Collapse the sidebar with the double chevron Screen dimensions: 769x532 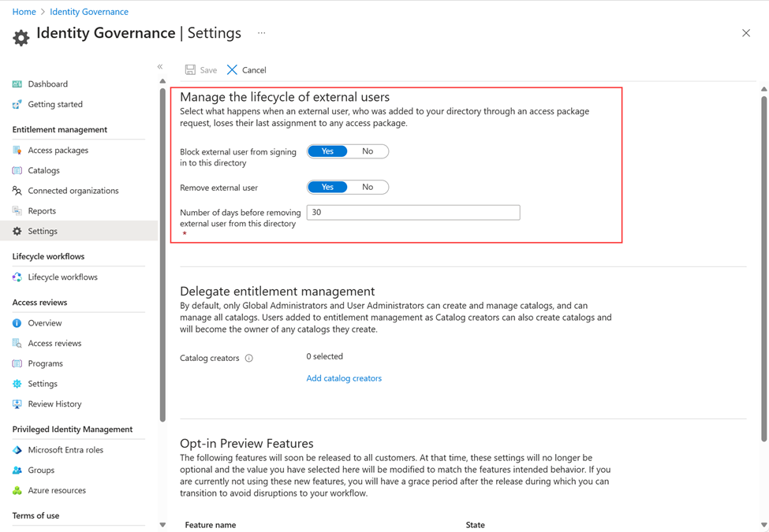coord(160,67)
